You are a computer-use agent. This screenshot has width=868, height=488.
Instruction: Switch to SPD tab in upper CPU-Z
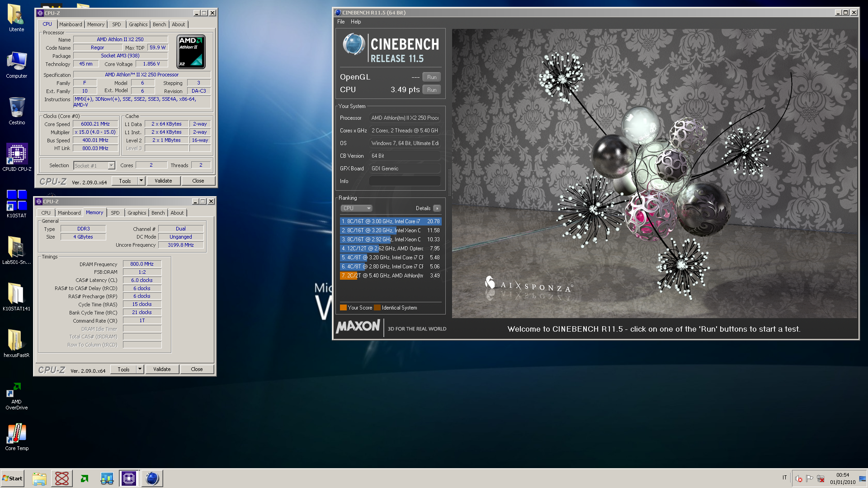tap(117, 24)
